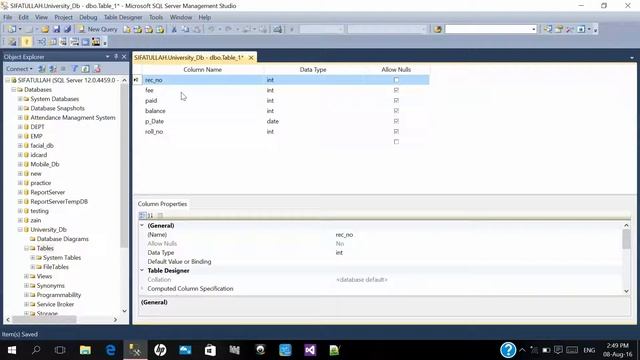Toggle Allow Nulls checkbox in the empty new row
The image size is (640, 360).
pos(396,142)
